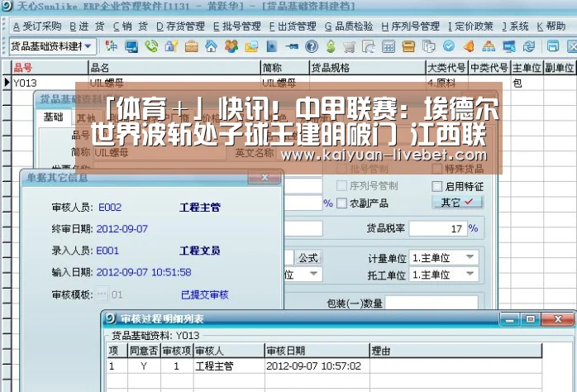Image resolution: width=577 pixels, height=392 pixels.
Task: Open the A 受订采购 menu
Action: click(x=37, y=26)
